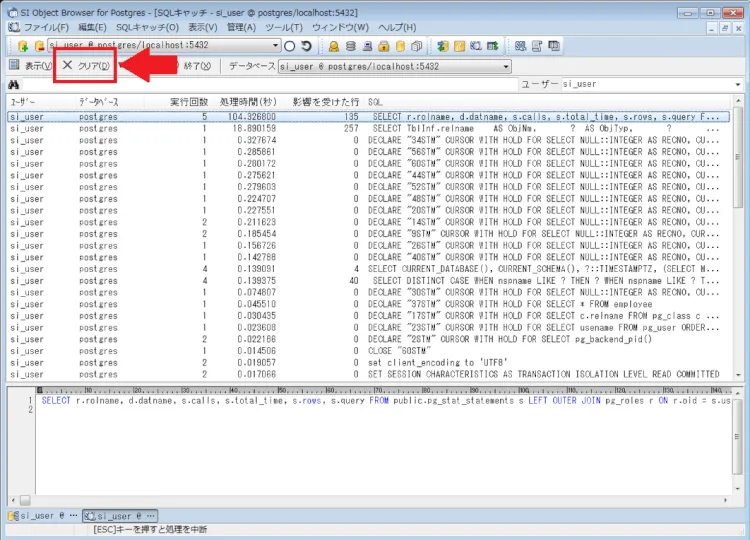Expand the ユーザー dropdown showing si_user
This screenshot has width=750, height=540.
[738, 84]
